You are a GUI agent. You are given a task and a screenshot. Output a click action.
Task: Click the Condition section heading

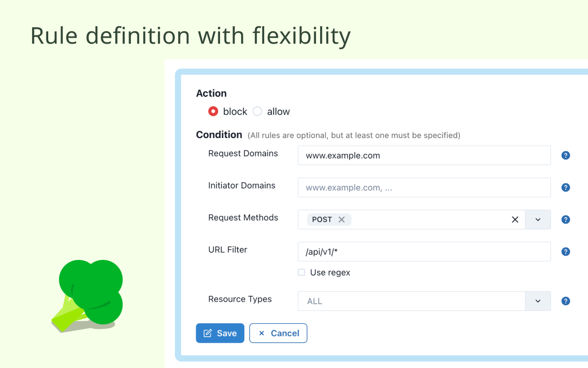219,135
